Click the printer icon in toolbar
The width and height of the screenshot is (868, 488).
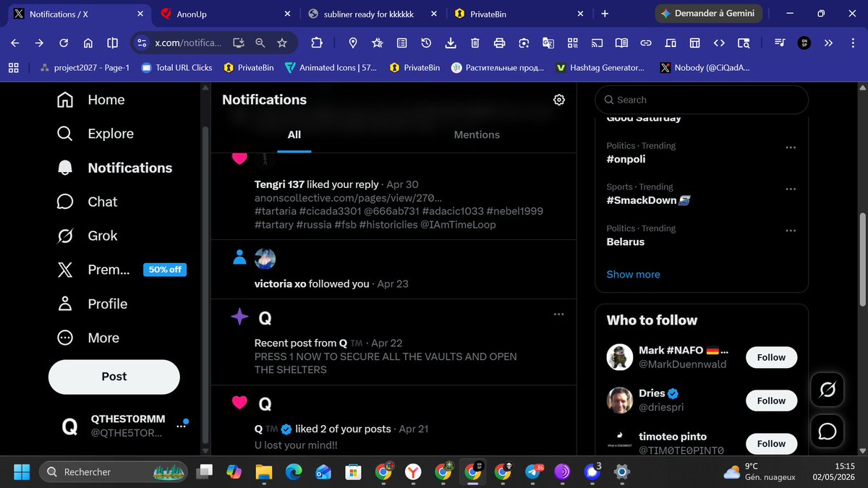point(499,43)
